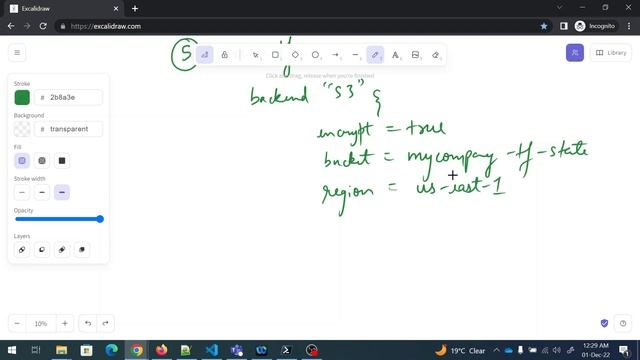Launch Firefox from the taskbar

162,350
